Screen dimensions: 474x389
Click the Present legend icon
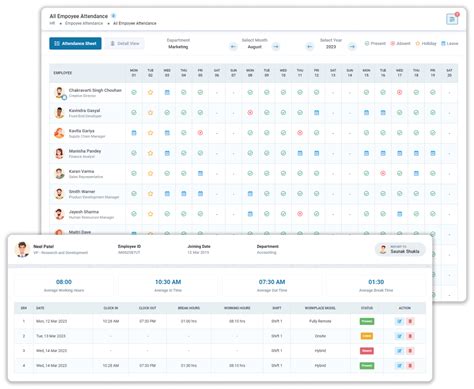367,43
